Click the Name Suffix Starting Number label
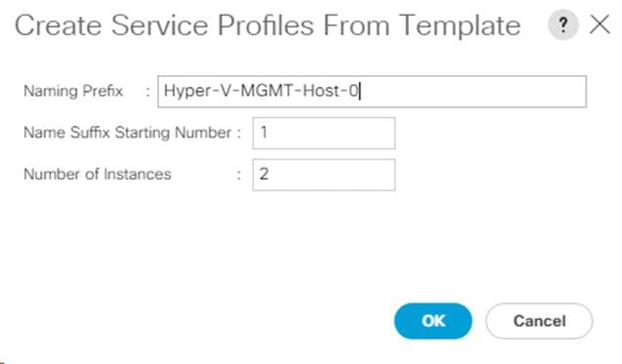Screen dimensions: 622x364 point(127,133)
